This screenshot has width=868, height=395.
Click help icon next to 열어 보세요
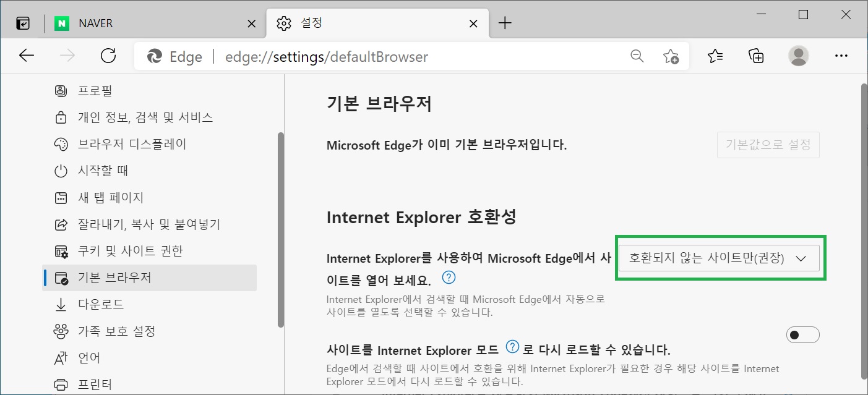(x=449, y=276)
